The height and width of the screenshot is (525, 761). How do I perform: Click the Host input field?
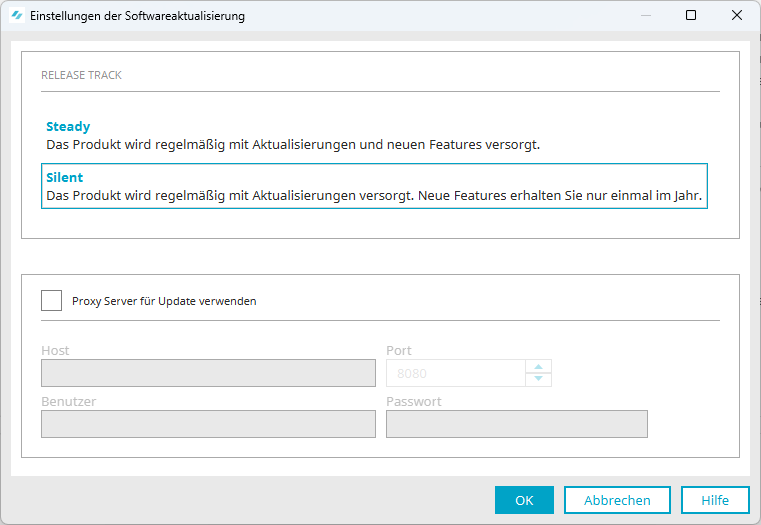pos(208,373)
